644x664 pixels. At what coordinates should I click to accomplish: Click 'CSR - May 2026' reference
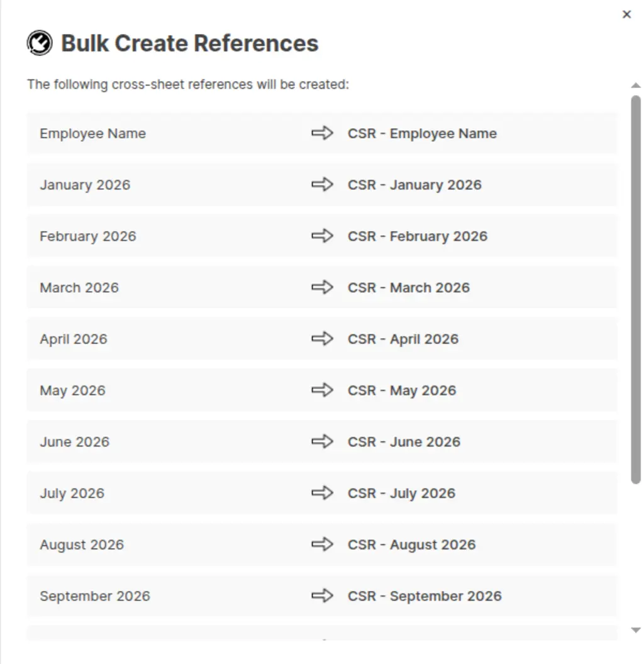pyautogui.click(x=402, y=390)
